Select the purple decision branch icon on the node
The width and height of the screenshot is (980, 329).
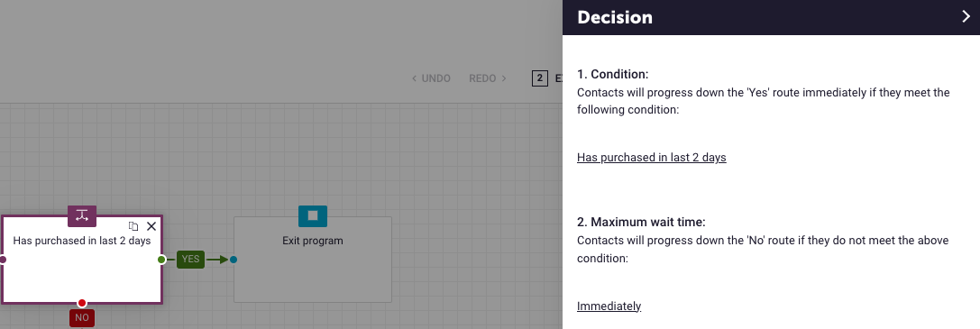pyautogui.click(x=82, y=216)
